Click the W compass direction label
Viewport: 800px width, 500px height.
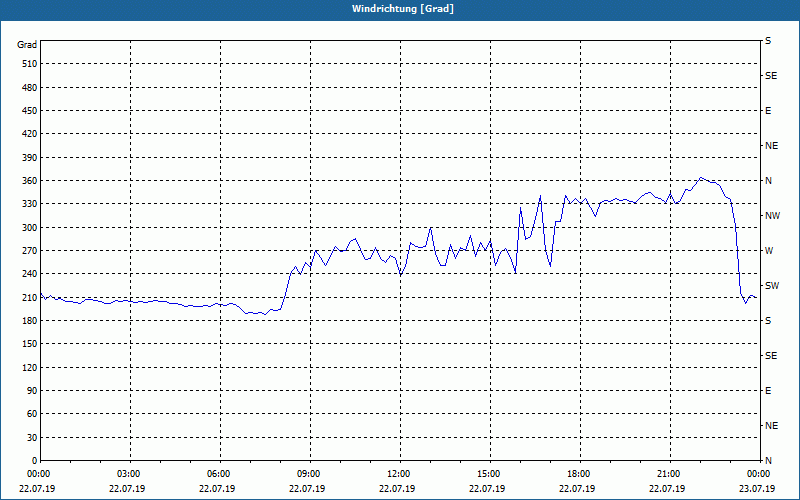pos(769,251)
